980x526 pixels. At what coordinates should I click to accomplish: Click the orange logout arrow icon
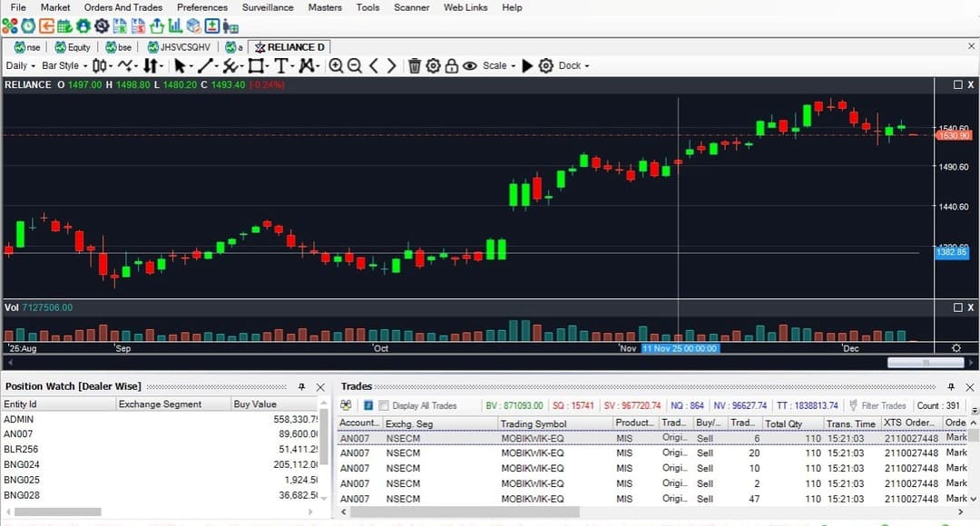pyautogui.click(x=46, y=26)
